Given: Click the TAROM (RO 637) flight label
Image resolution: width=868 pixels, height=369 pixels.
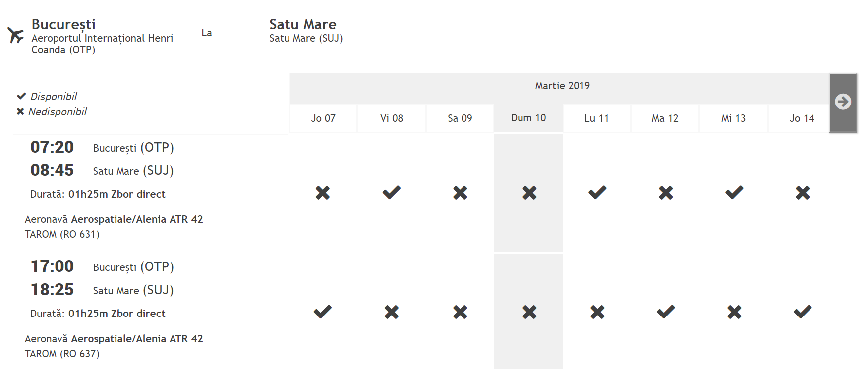Looking at the screenshot, I should pyautogui.click(x=62, y=354).
